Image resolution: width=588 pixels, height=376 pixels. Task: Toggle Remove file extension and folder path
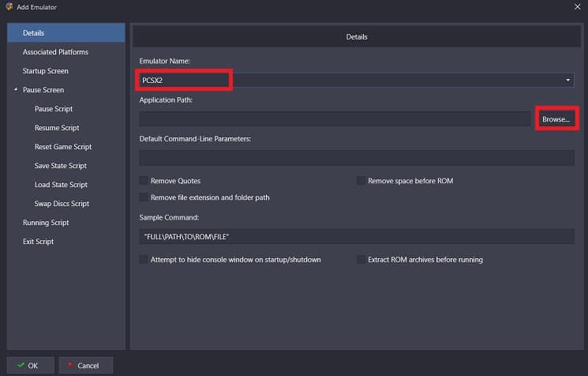tap(144, 197)
